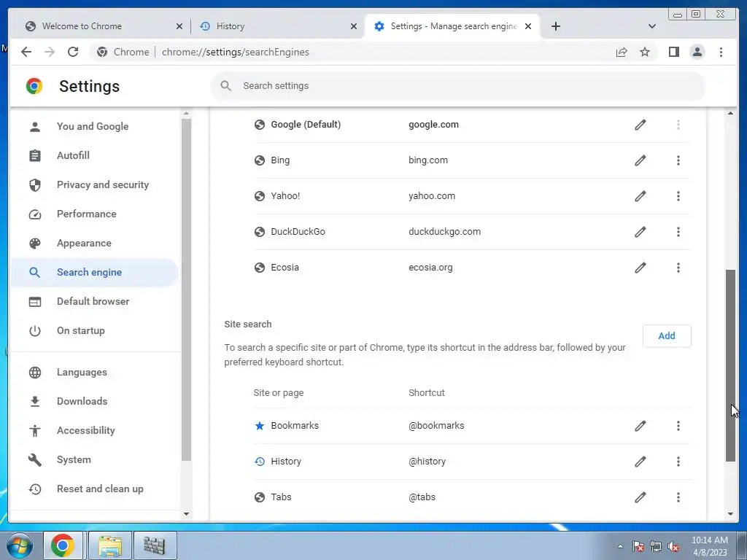Open a new tab
This screenshot has height=560, width=747.
[x=555, y=26]
